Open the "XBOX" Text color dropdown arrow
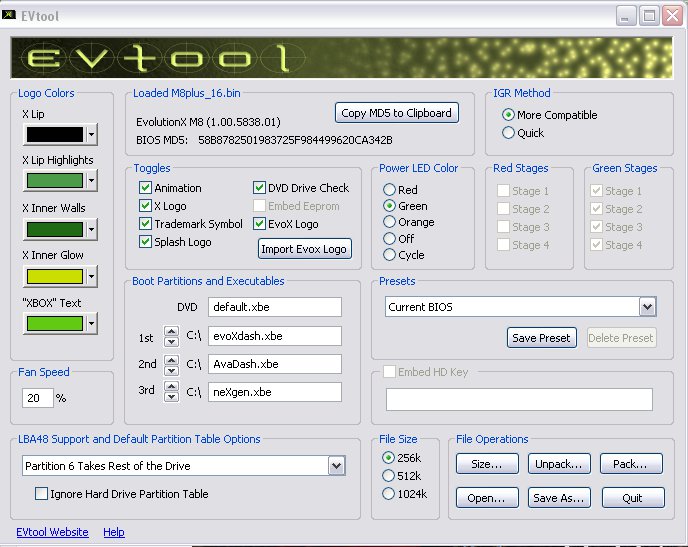 [x=91, y=324]
